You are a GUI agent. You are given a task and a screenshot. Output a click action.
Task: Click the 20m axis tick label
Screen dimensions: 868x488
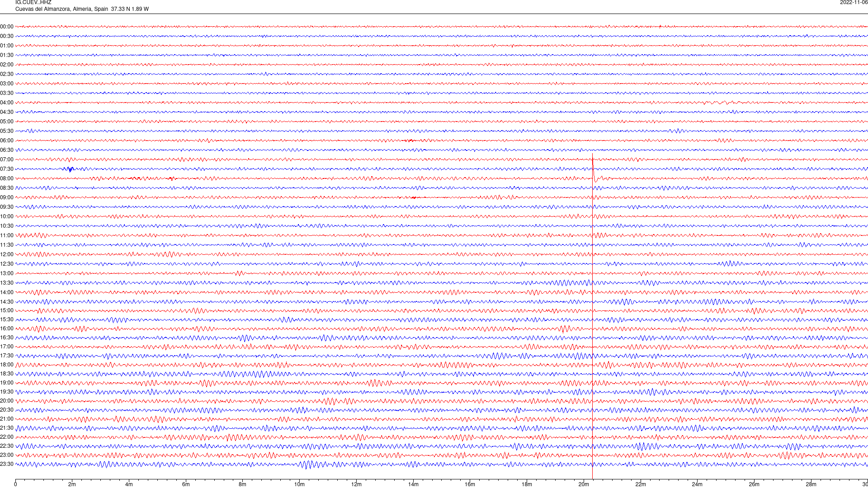pyautogui.click(x=584, y=484)
